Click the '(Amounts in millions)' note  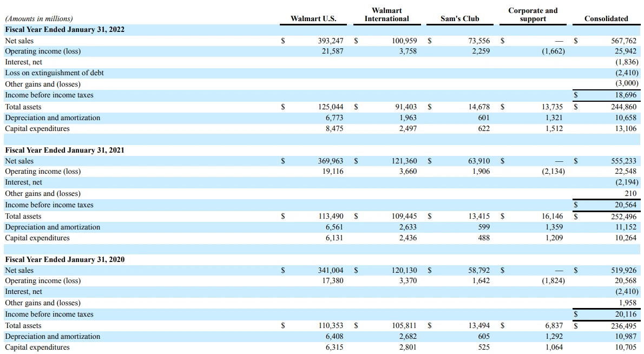click(38, 19)
